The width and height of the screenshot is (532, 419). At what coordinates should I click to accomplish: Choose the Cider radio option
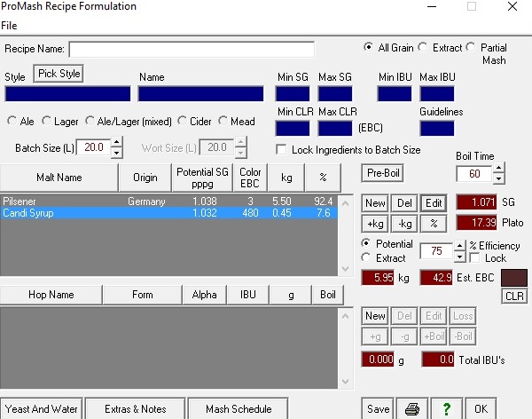coord(182,121)
